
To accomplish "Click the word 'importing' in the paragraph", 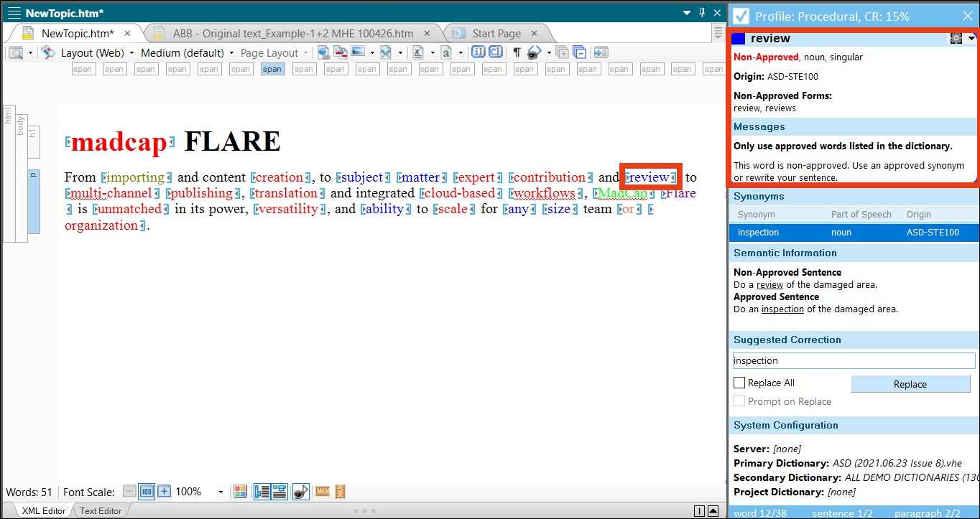I will (136, 177).
